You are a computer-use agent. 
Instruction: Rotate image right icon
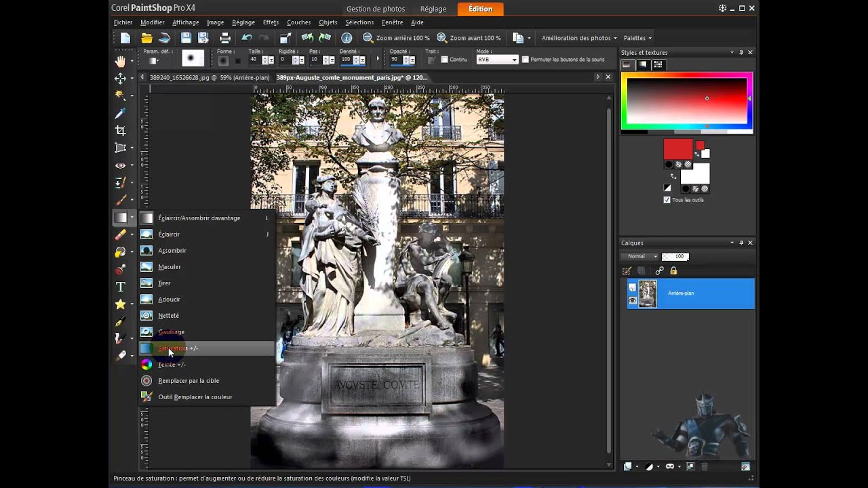[x=325, y=38]
